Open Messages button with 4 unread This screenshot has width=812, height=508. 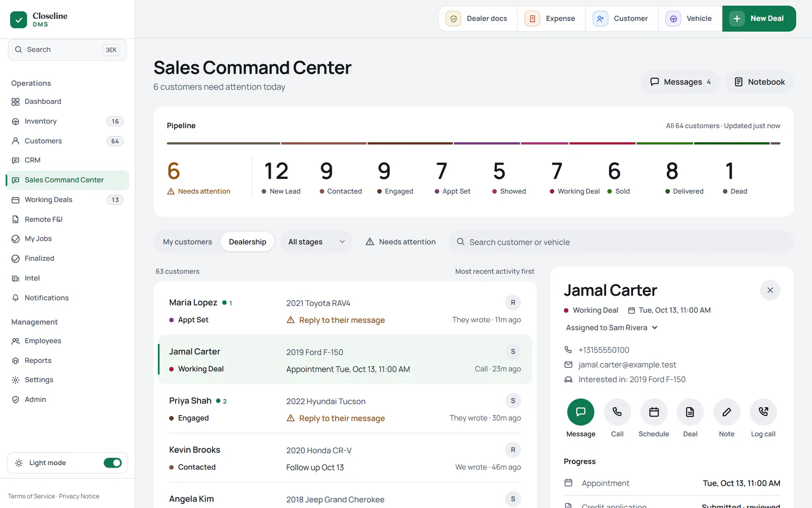[680, 82]
